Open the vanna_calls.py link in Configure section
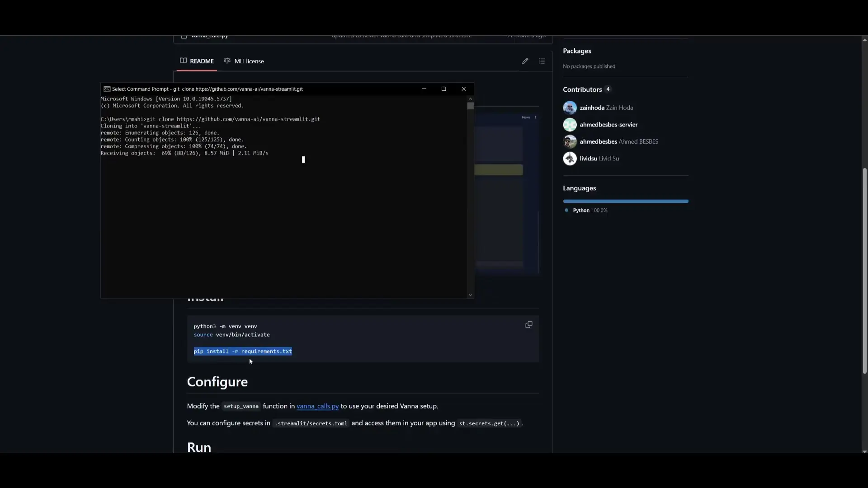 [x=317, y=406]
